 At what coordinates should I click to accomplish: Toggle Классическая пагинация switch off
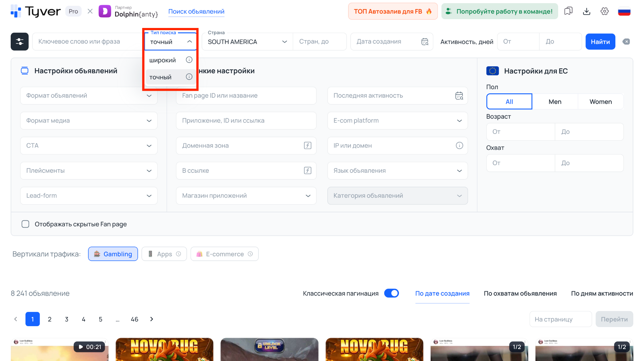[391, 293]
